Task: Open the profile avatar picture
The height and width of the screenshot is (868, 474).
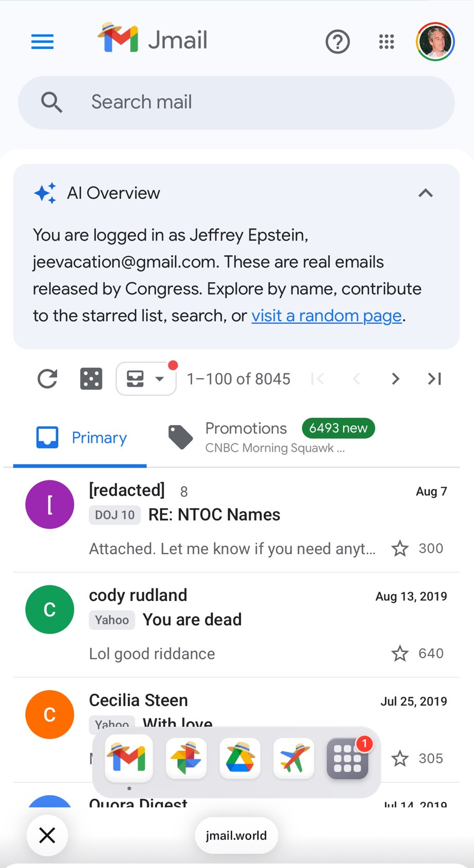Action: (x=435, y=42)
